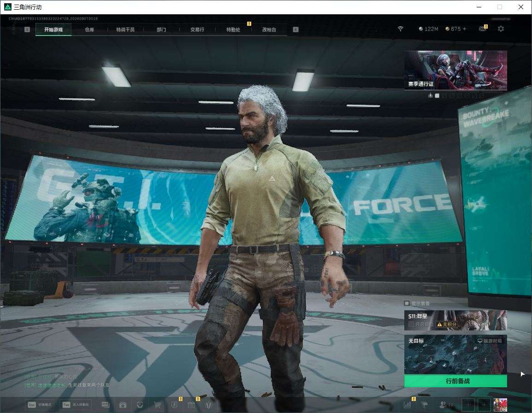The height and width of the screenshot is (413, 532).
Task: Toggle the 开启排位 checkbox
Action: [x=411, y=324]
